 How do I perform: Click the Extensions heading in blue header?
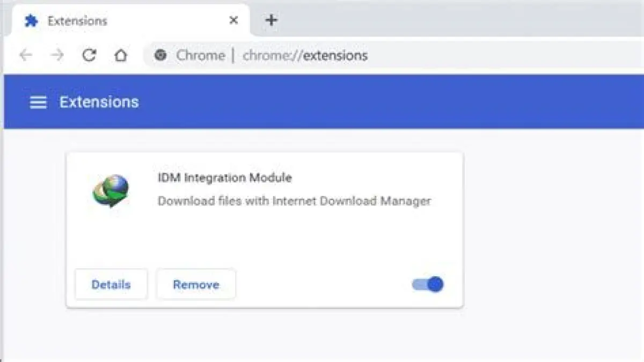pyautogui.click(x=99, y=102)
